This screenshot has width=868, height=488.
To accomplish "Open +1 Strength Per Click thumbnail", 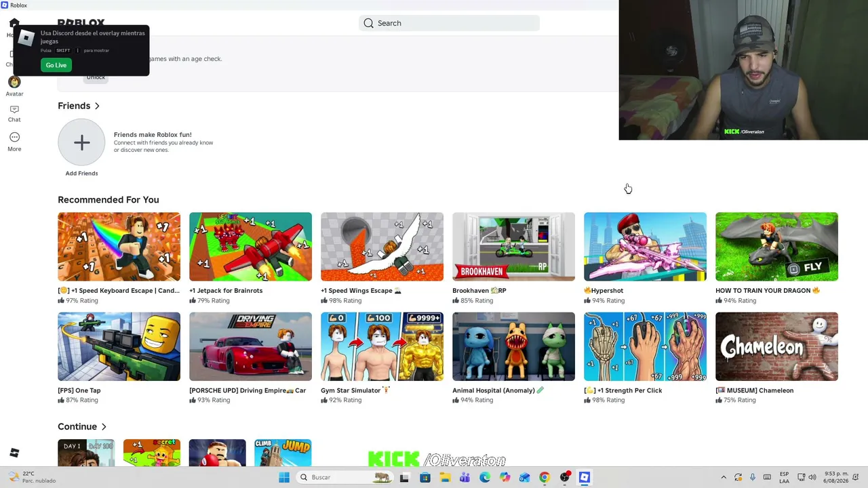I will (645, 346).
